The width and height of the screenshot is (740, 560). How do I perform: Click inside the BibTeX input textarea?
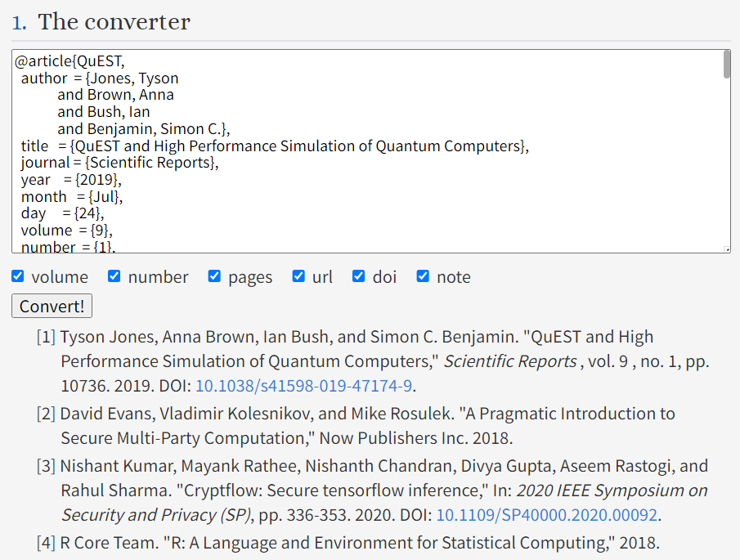pyautogui.click(x=368, y=151)
